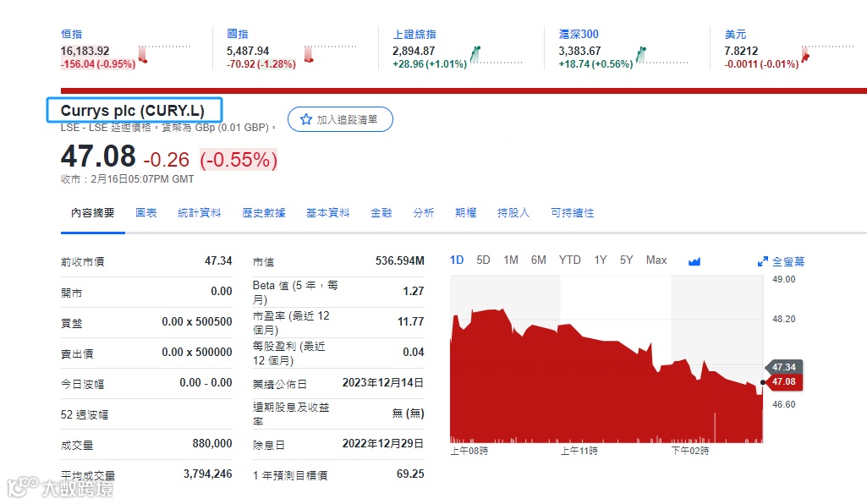Open the 美元 mini chart
Screen dimensions: 867x504
[x=828, y=54]
